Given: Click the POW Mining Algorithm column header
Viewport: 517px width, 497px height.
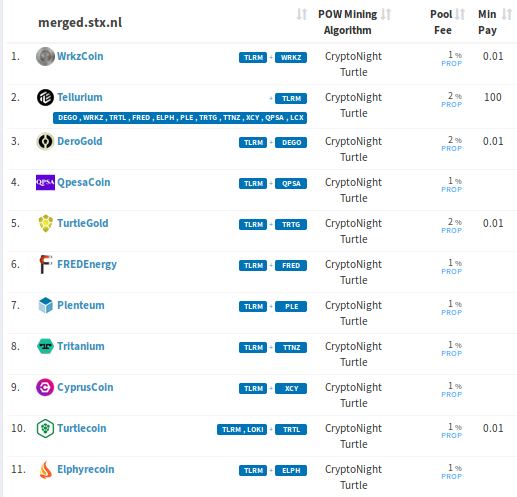Looking at the screenshot, I should (x=348, y=22).
